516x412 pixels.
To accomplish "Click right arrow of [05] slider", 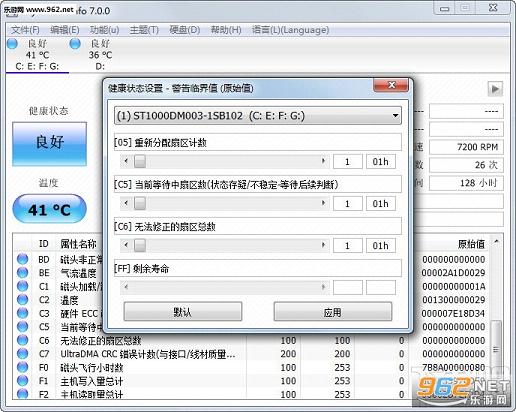I will [323, 161].
